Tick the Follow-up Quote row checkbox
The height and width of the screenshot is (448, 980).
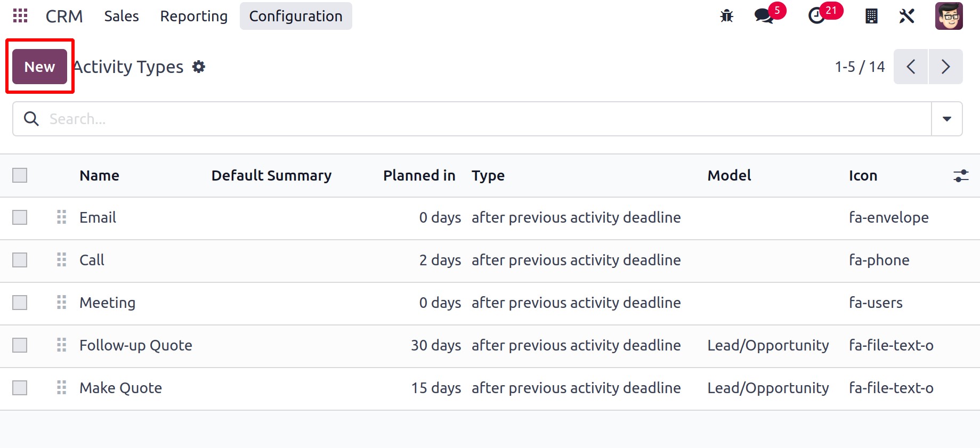[20, 345]
